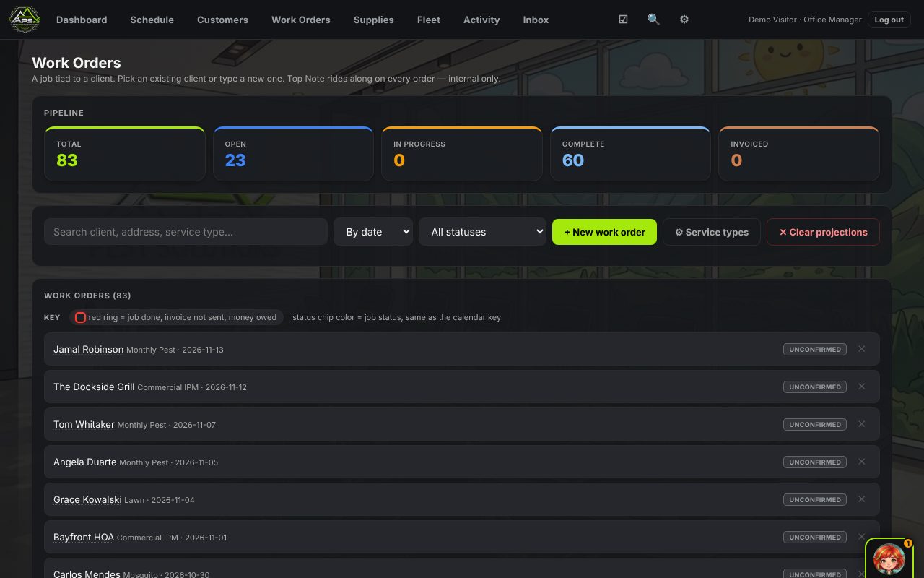Open Jamal Robinson client link
The image size is (924, 578).
[88, 349]
